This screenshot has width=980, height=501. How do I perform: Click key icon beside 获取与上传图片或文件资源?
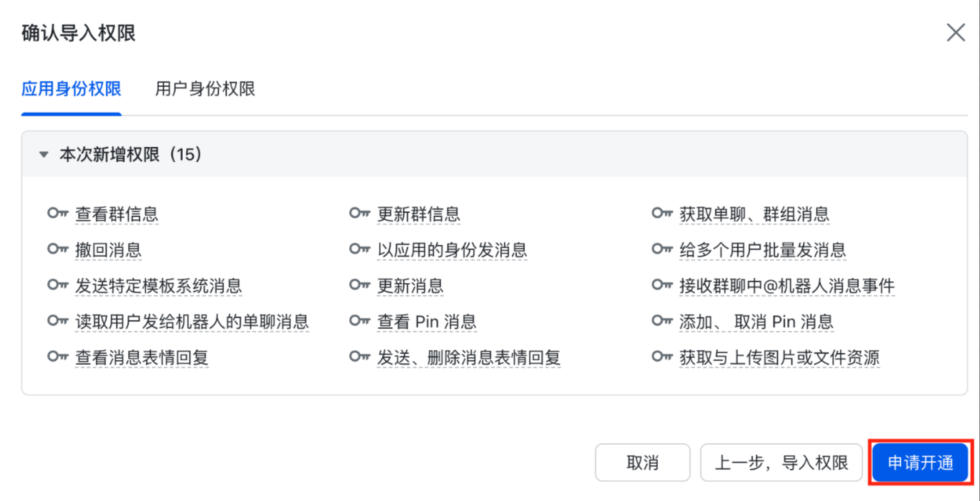662,357
